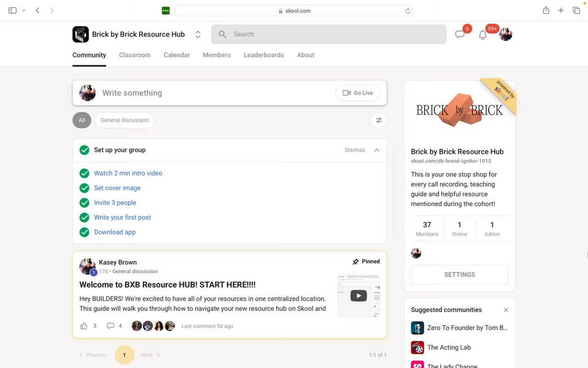588x368 pixels.
Task: Dismiss the Set up your group checklist
Action: [355, 150]
